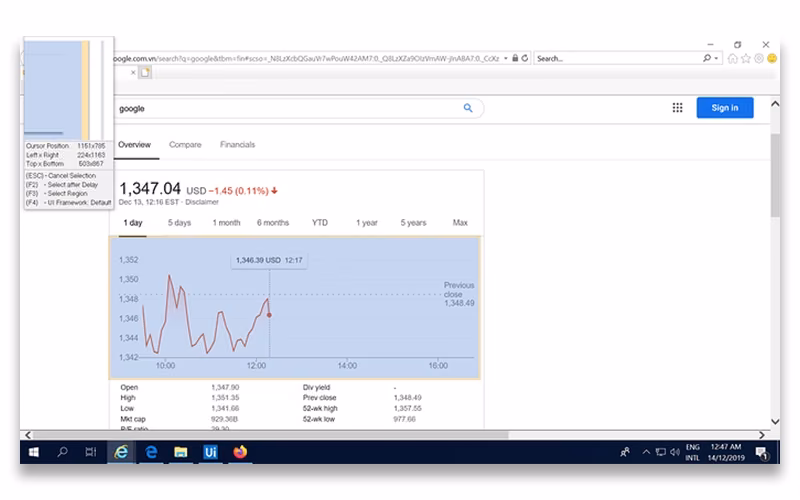Click inside the browser Search... box

pos(617,58)
